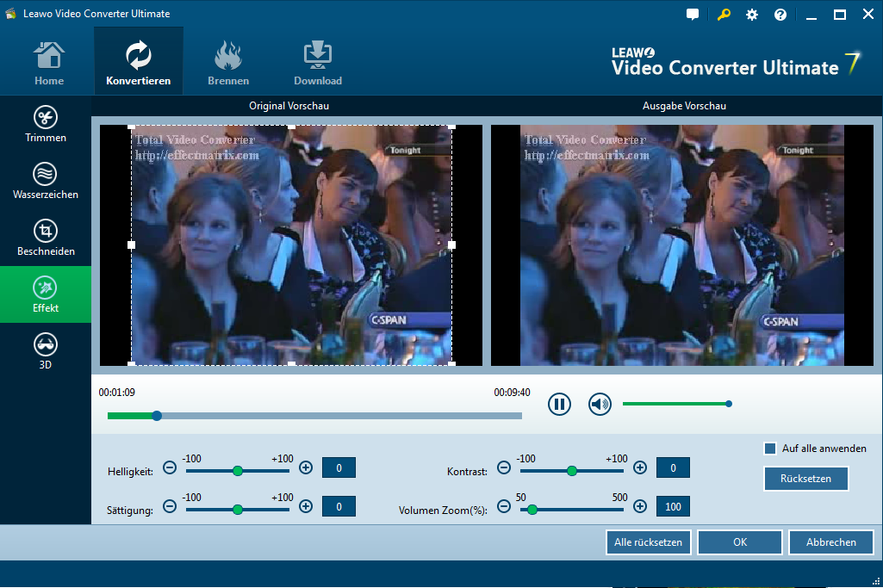Decrease Kontrast with minus icon
The height and width of the screenshot is (588, 883).
pyautogui.click(x=504, y=467)
